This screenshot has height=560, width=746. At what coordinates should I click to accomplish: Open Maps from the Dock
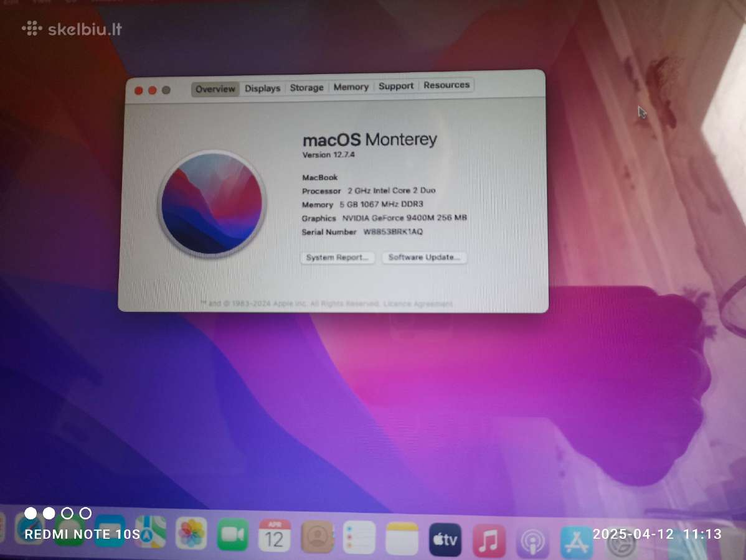[x=151, y=531]
